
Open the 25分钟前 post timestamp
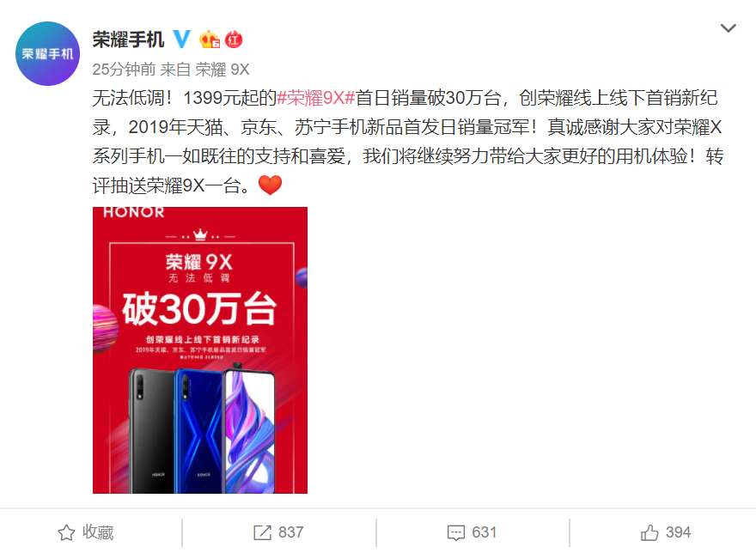click(124, 70)
